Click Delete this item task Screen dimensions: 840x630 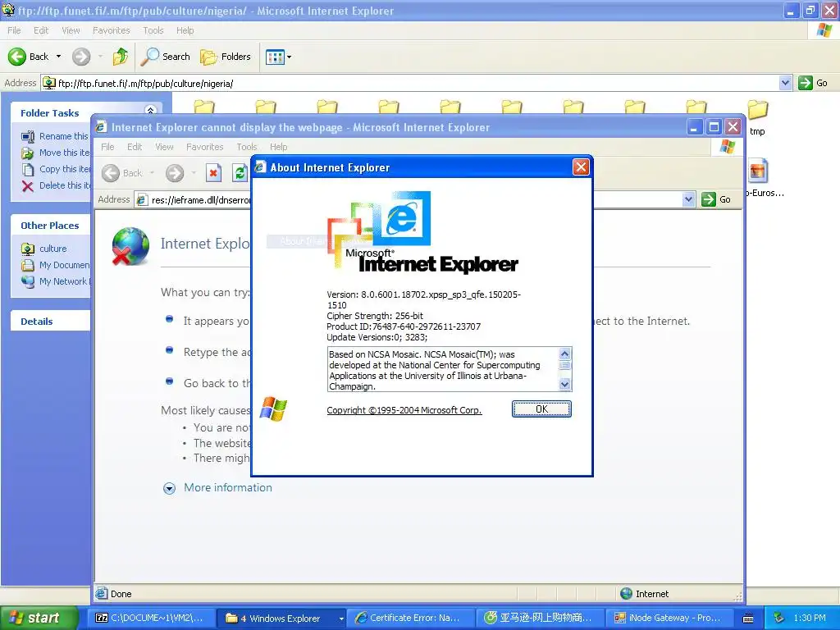[x=55, y=185]
